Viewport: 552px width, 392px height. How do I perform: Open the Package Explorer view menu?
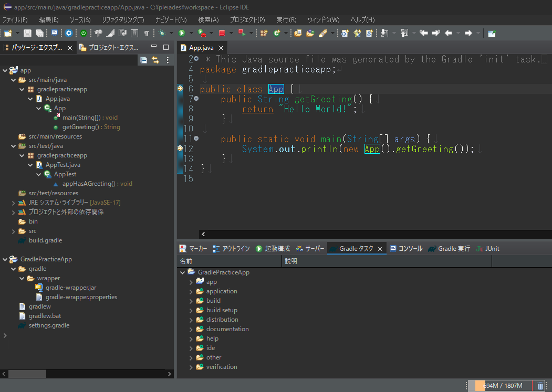pos(167,60)
